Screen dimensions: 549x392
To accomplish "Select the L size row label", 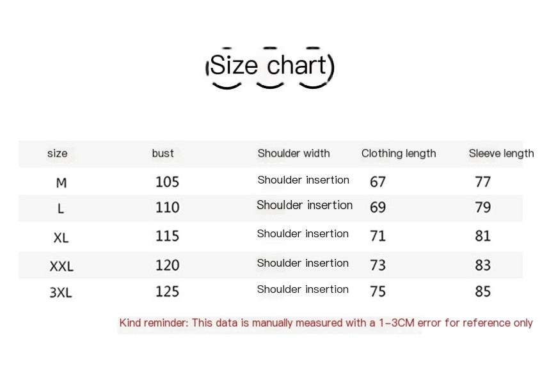I will point(61,208).
